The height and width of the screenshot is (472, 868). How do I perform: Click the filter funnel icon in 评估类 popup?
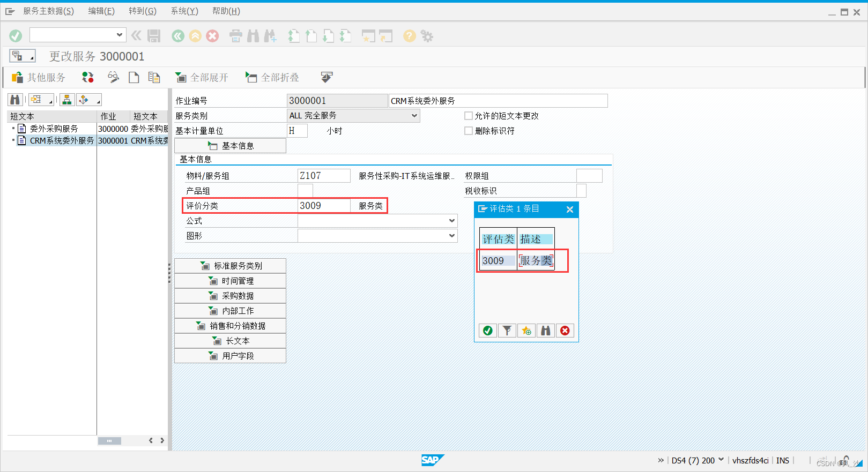(x=507, y=331)
